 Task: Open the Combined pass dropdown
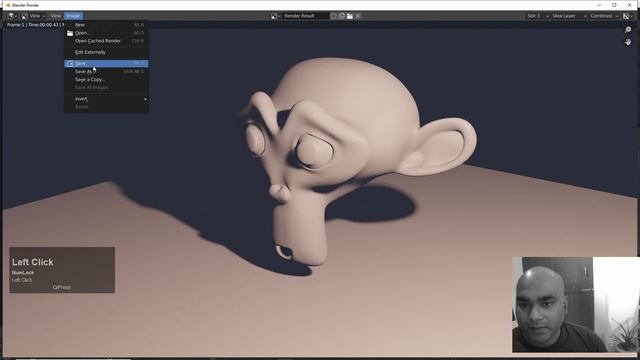pos(604,16)
